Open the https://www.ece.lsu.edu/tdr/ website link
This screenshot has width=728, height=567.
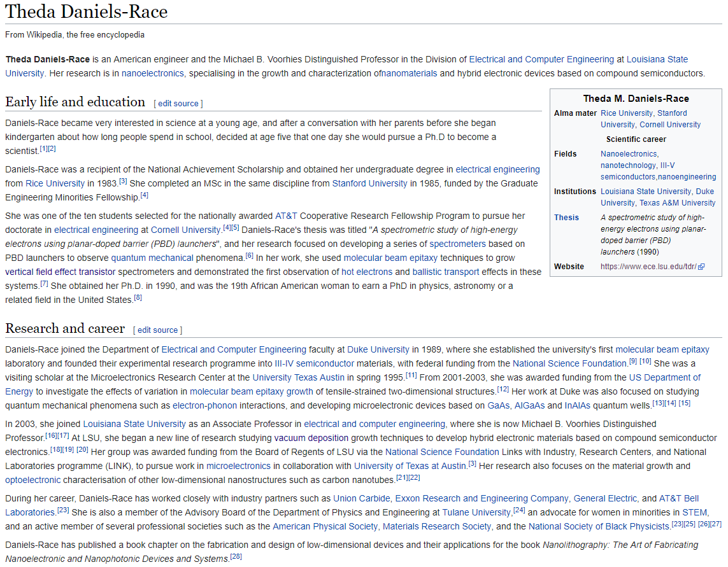coord(648,267)
